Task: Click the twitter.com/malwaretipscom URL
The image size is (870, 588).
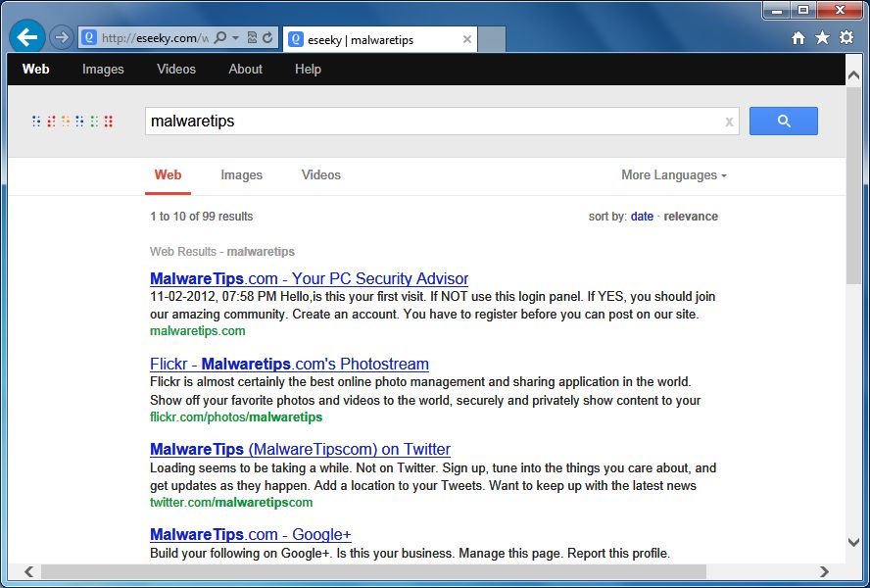Action: [x=231, y=503]
